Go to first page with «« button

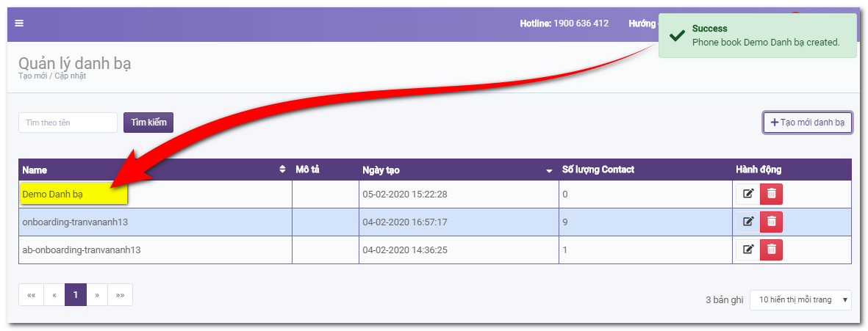(32, 295)
